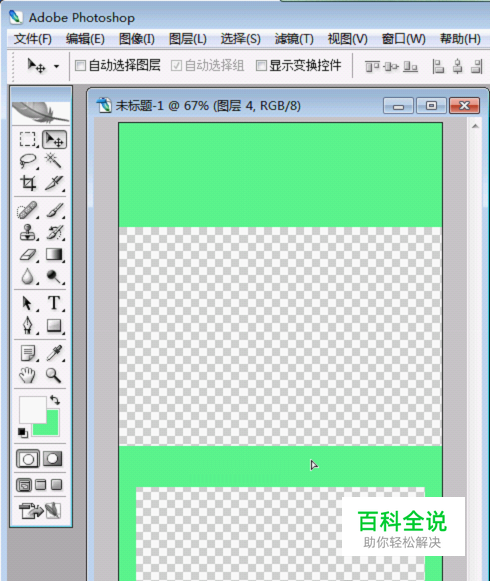Open the 滤镜(T) menu
Screen dimensions: 490x581
tap(294, 39)
